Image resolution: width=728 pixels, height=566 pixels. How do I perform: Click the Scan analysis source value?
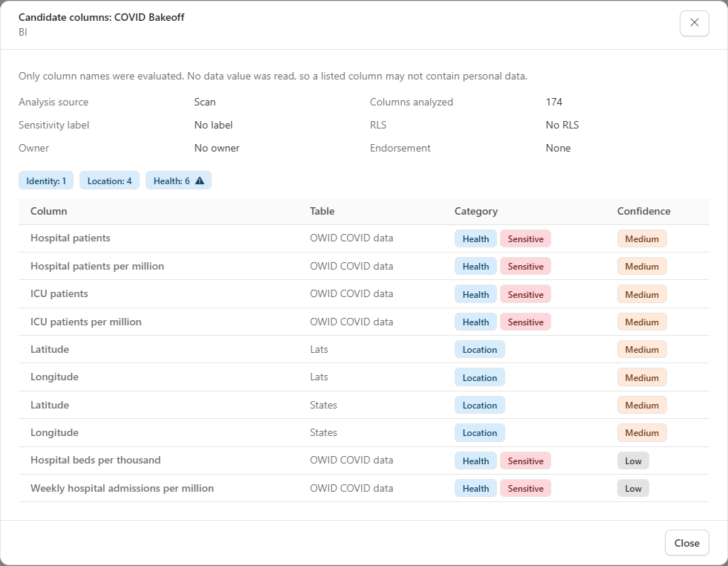(x=205, y=103)
